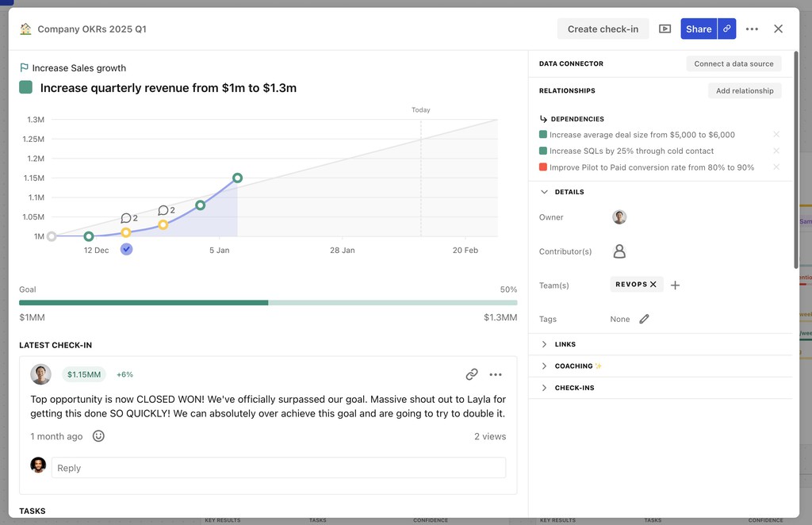This screenshot has height=525, width=812.
Task: Open comment bubble with 2 near 1.1M
Action: point(167,210)
